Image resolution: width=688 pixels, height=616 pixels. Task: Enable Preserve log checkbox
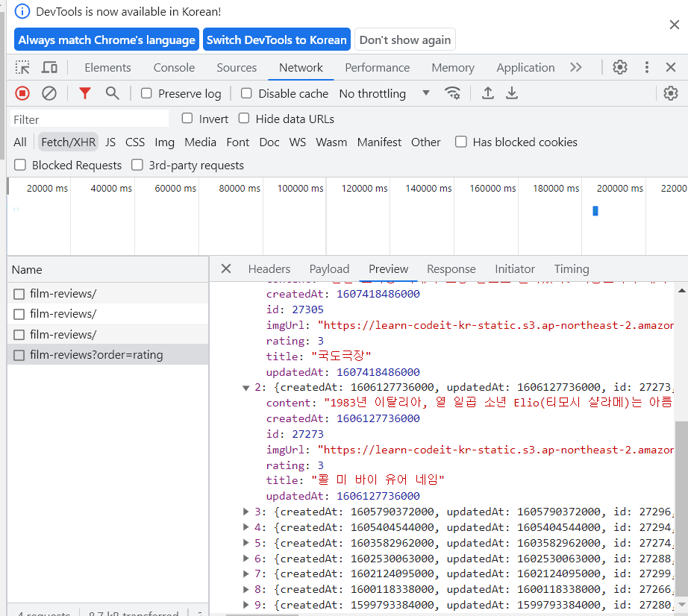(146, 93)
